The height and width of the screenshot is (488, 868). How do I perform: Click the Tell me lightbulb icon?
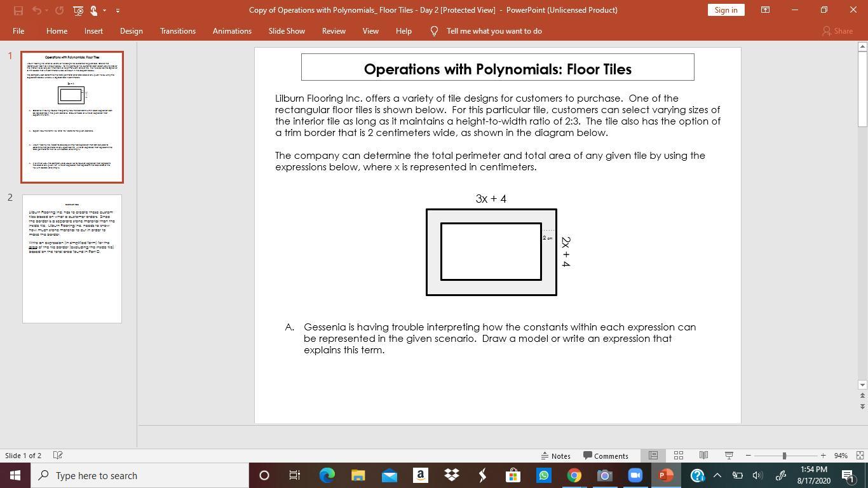click(x=435, y=31)
